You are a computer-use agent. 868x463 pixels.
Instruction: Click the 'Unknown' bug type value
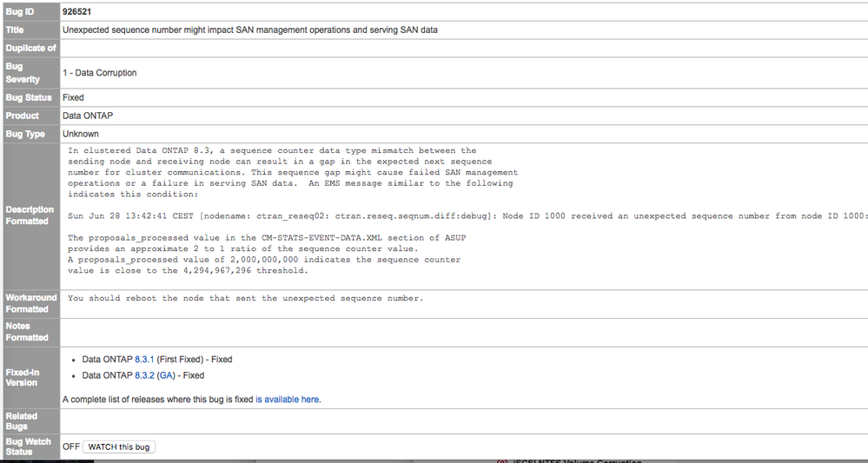(81, 134)
